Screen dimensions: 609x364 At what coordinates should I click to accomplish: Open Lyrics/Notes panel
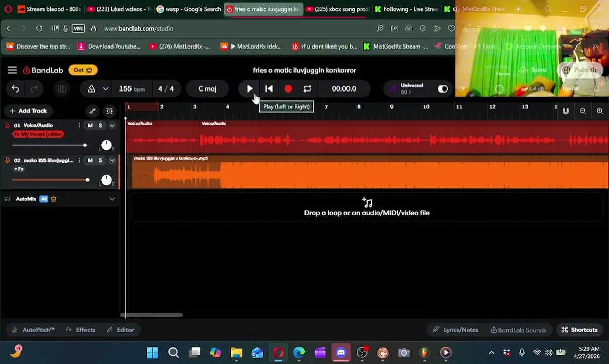tap(456, 330)
